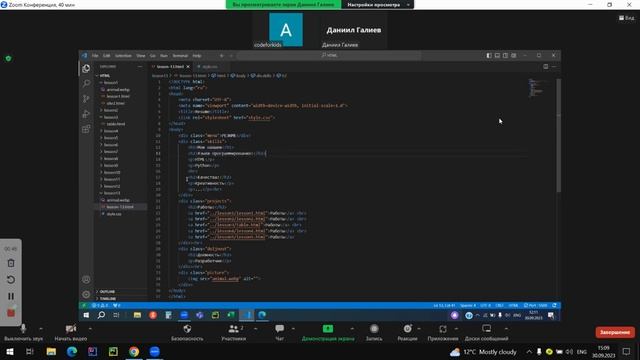Open site2.html file in explorer
Viewport: 640px width, 360px height.
tap(116, 103)
